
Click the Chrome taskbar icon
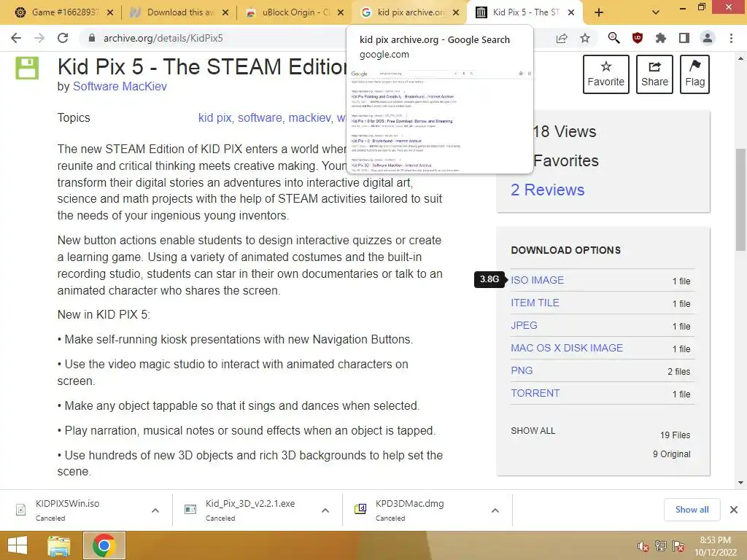tap(104, 545)
